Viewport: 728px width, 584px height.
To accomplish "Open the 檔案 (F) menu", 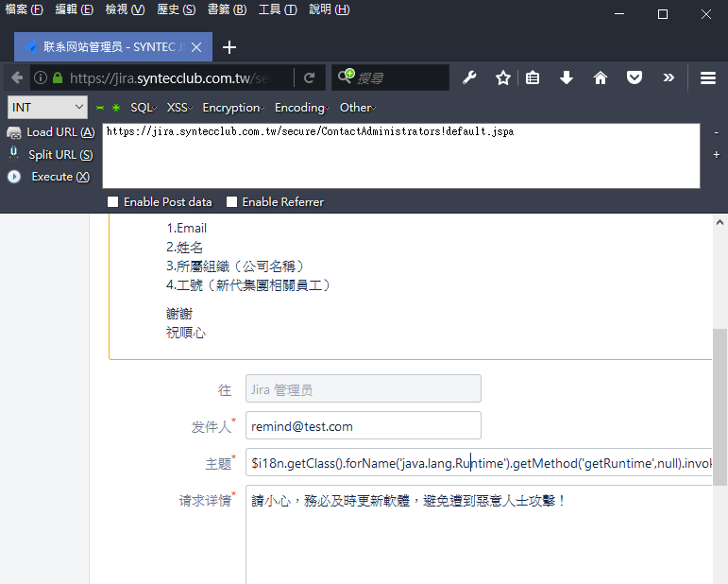I will [x=25, y=9].
